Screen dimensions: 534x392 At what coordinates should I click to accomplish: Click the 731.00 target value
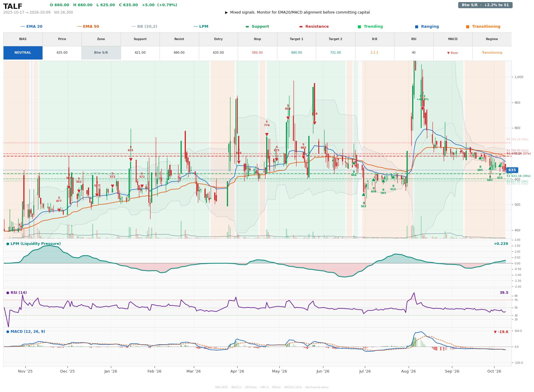click(x=335, y=53)
